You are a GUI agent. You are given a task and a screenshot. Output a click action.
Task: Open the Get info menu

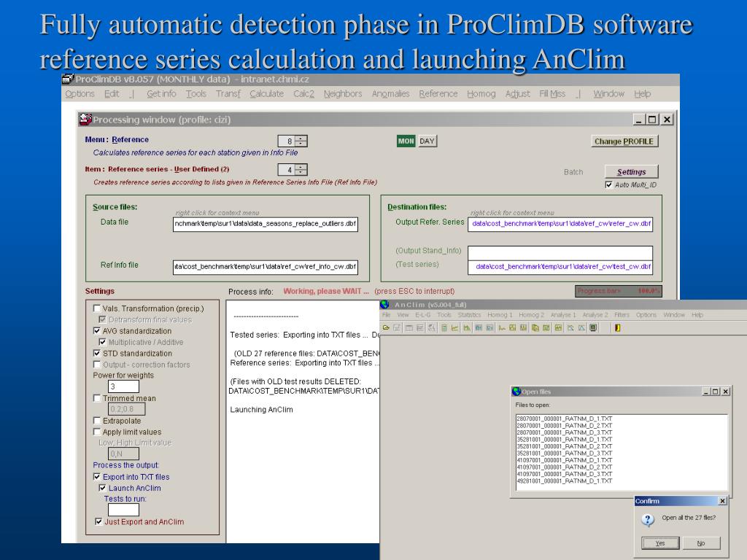click(161, 94)
